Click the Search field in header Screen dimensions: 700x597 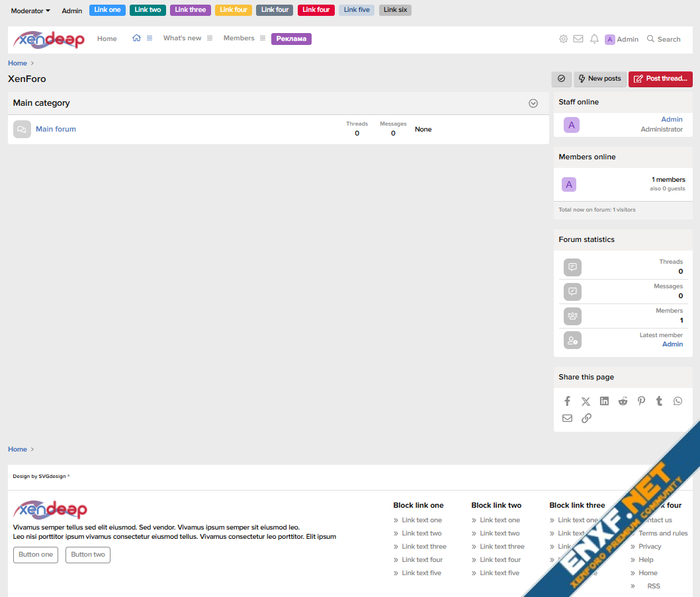click(x=664, y=39)
